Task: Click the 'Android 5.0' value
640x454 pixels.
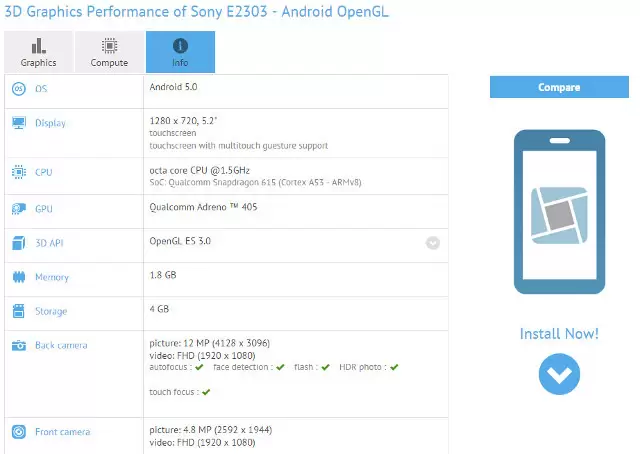Action: click(173, 87)
